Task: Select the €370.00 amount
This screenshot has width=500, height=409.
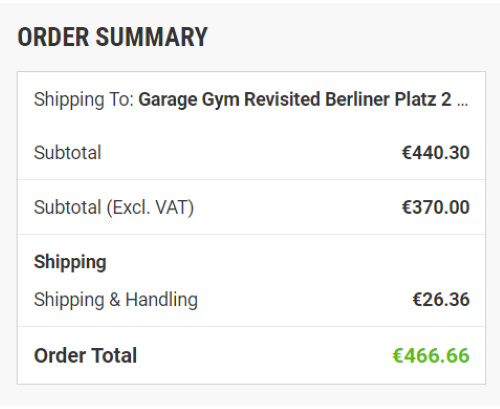Action: (x=436, y=207)
